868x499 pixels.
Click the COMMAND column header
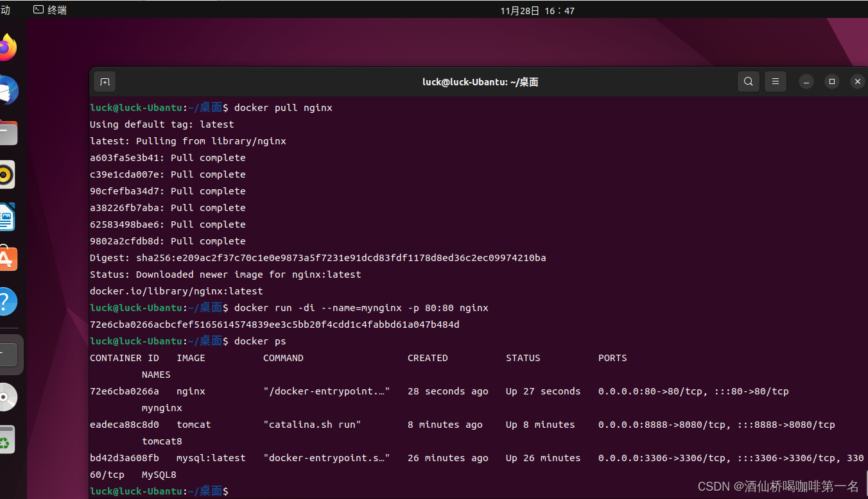[x=283, y=358]
